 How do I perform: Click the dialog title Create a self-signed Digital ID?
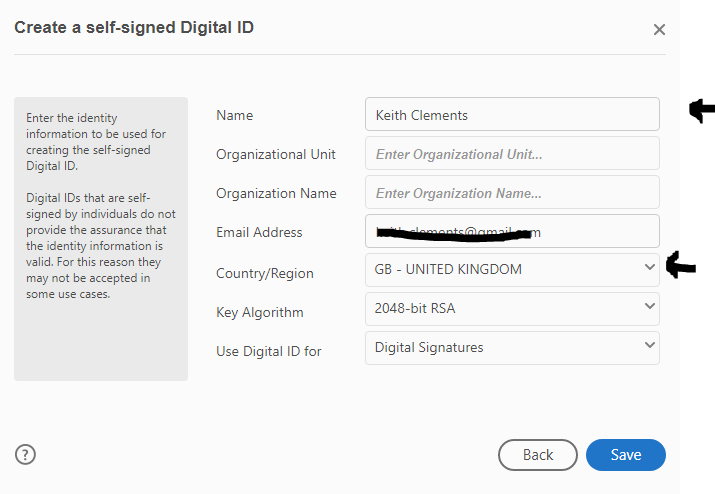pyautogui.click(x=134, y=27)
